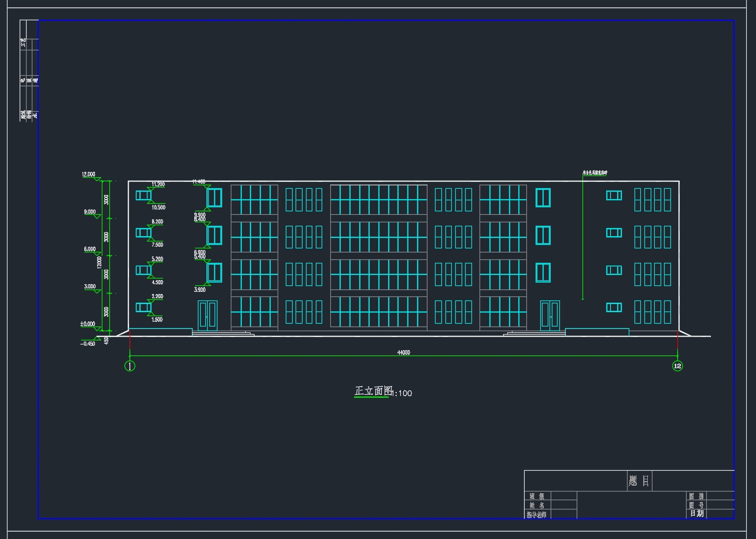756x539 pixels.
Task: Click the ±0.000 elevation marker
Action: (x=88, y=324)
